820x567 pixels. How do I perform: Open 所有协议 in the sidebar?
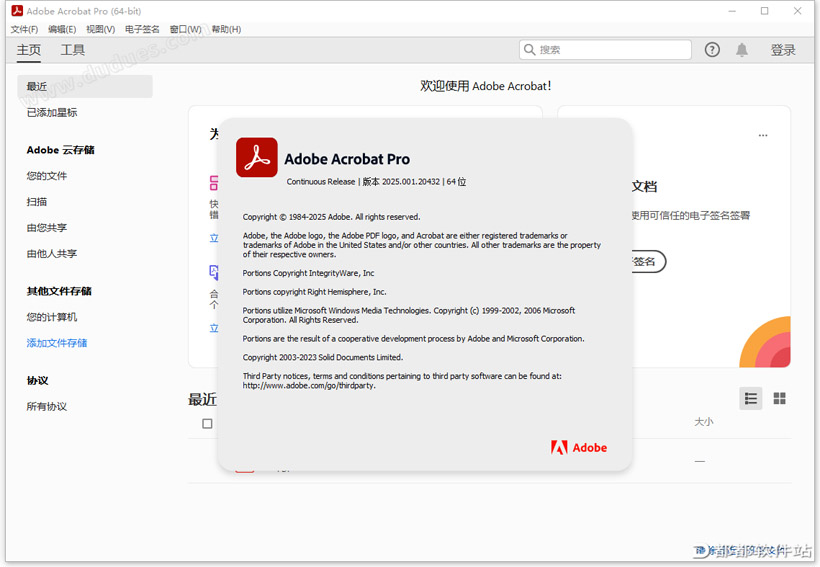(47, 406)
